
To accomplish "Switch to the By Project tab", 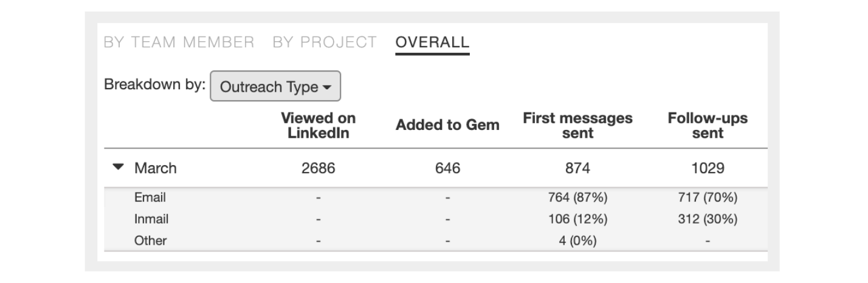I will (325, 43).
